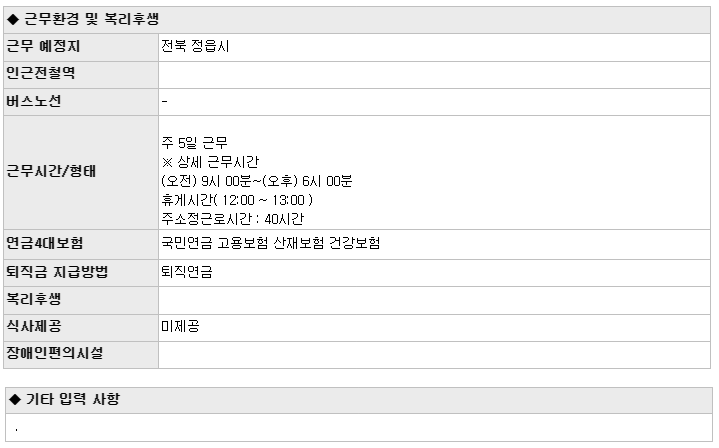
Task: Click the 전북 정읍시 location value
Action: (x=195, y=46)
